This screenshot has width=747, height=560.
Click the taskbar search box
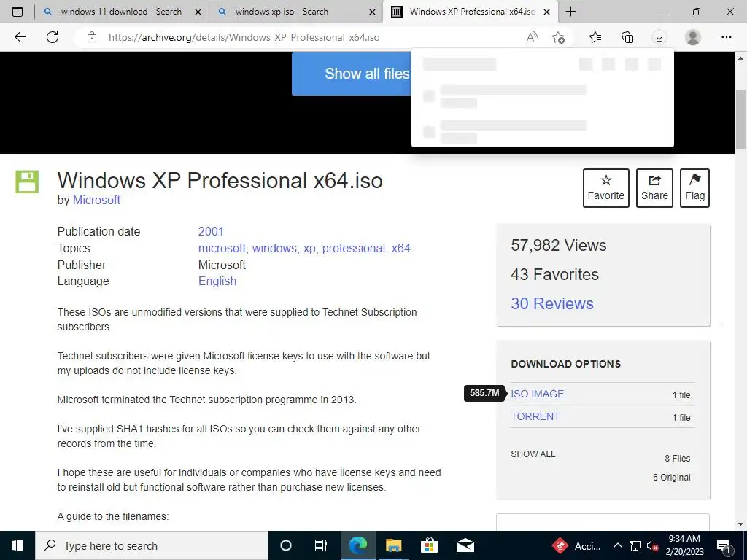point(152,545)
